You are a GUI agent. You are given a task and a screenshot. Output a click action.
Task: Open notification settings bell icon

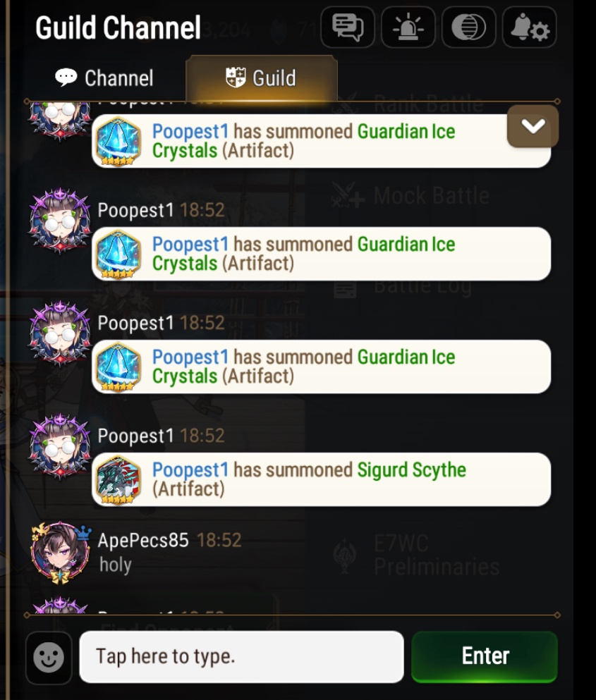coord(530,27)
